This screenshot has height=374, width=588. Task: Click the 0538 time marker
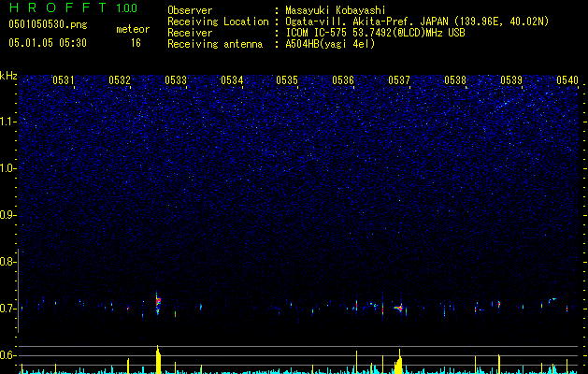455,80
